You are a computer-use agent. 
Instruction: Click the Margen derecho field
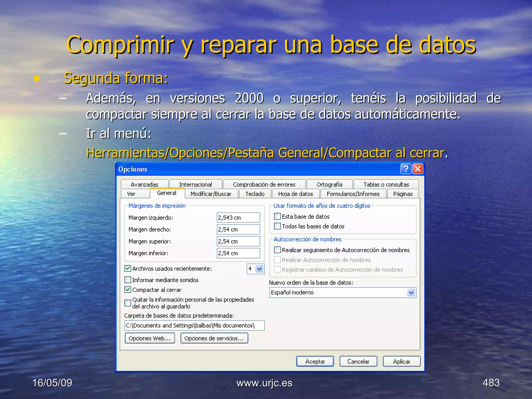pos(238,230)
